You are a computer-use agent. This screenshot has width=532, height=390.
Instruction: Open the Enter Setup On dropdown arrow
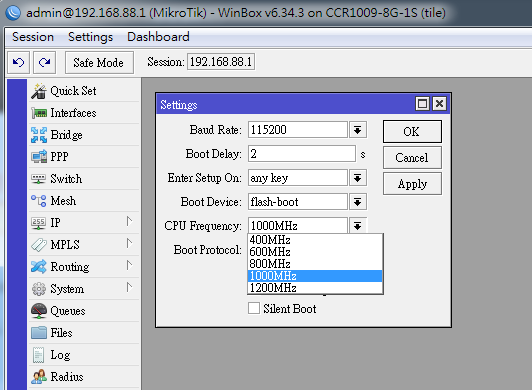click(x=358, y=178)
